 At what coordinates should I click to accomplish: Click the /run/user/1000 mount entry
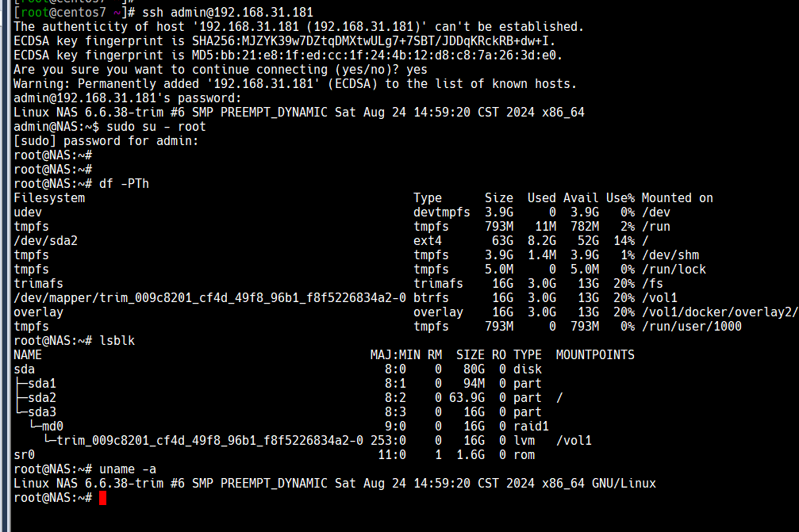click(x=691, y=327)
